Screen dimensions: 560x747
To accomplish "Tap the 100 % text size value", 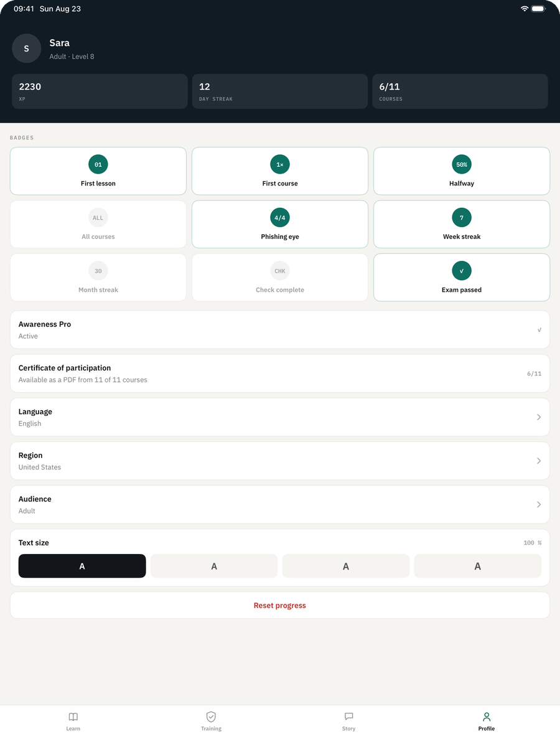I will tap(532, 543).
